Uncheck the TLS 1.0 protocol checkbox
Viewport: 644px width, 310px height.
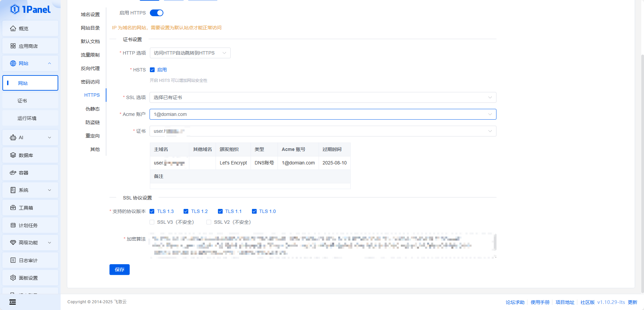click(254, 211)
